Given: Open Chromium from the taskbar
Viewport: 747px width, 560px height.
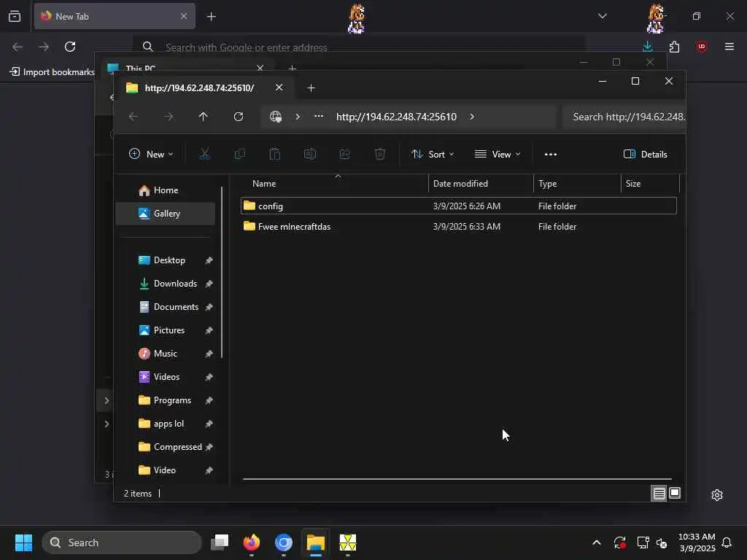Looking at the screenshot, I should pos(284,542).
